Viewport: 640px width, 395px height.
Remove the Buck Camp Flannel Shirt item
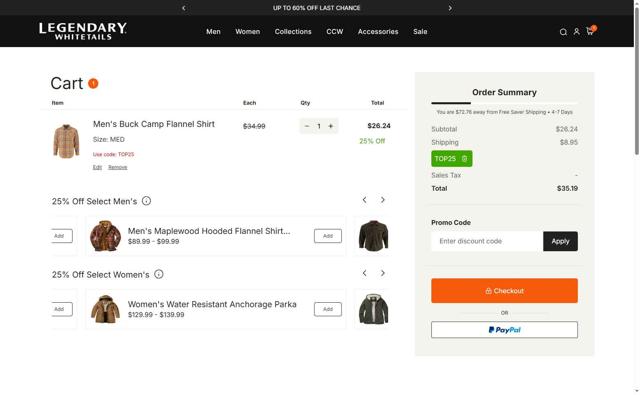tap(118, 167)
